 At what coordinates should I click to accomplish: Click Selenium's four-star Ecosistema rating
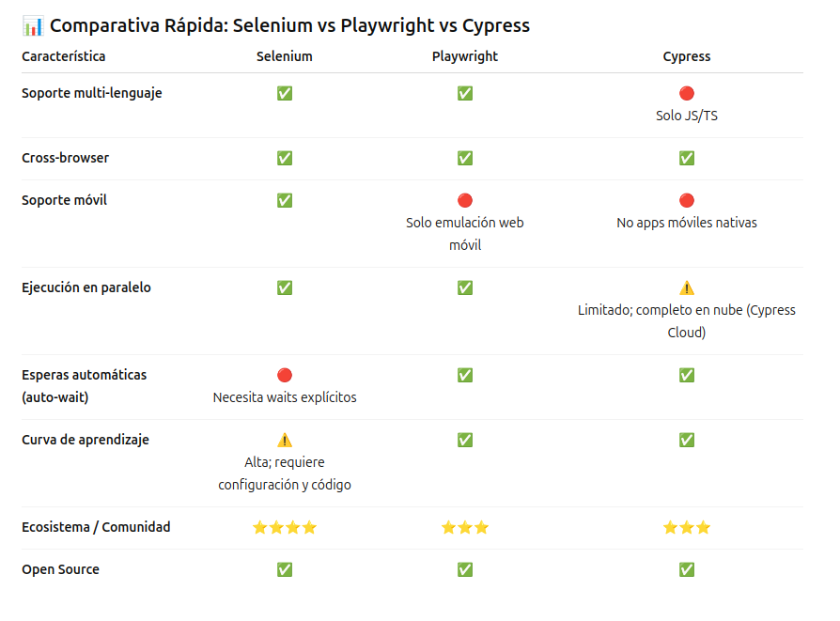click(285, 527)
